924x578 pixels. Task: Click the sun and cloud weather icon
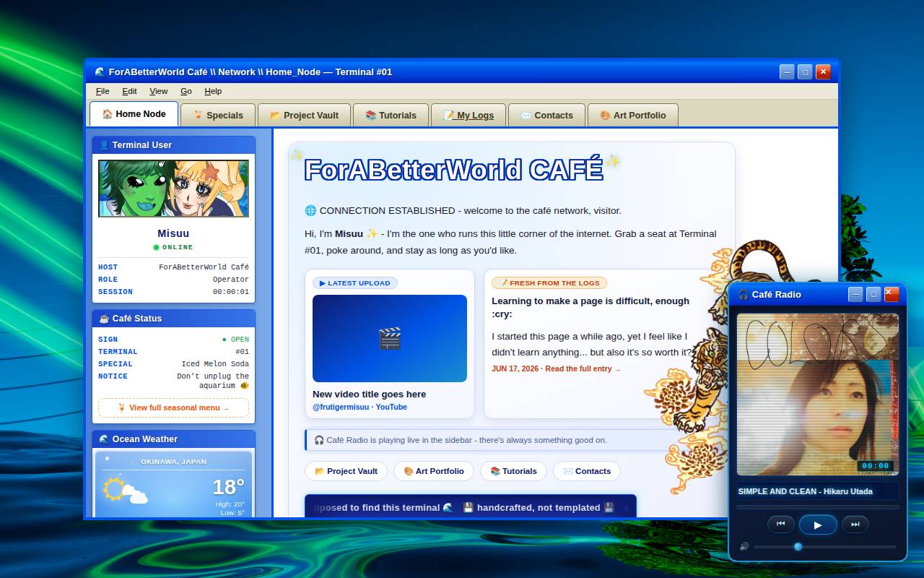(x=125, y=491)
